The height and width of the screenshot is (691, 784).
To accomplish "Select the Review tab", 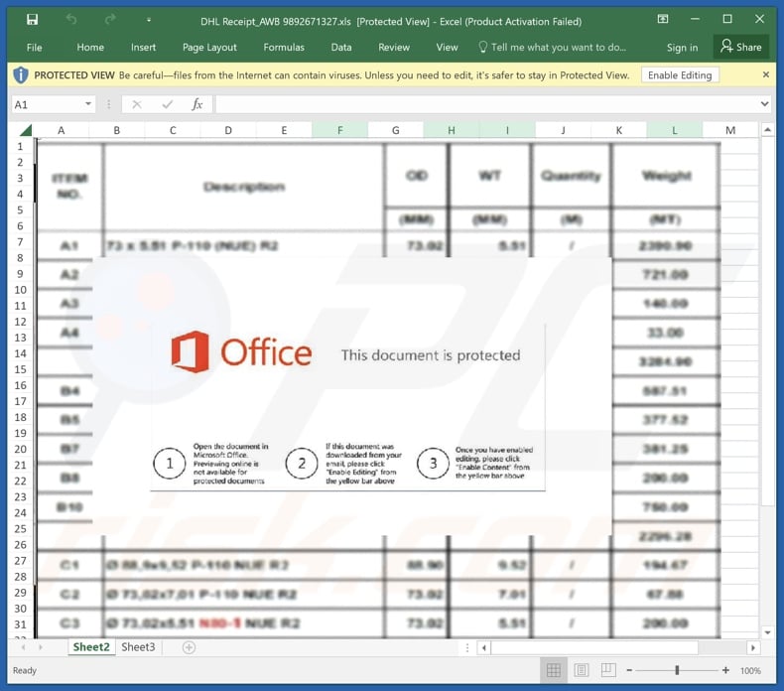I will pyautogui.click(x=394, y=48).
